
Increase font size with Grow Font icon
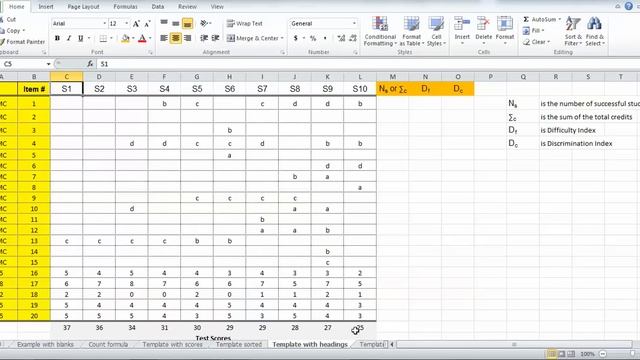(x=136, y=24)
